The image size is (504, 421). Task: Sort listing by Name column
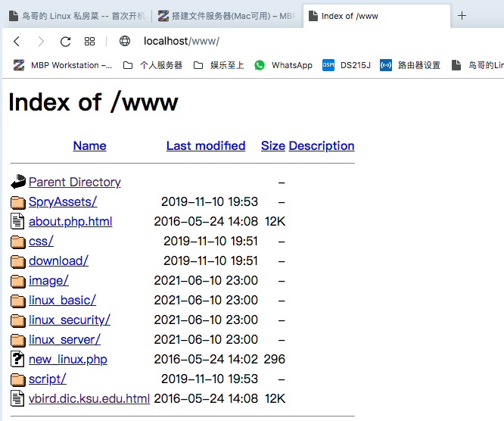coord(90,146)
